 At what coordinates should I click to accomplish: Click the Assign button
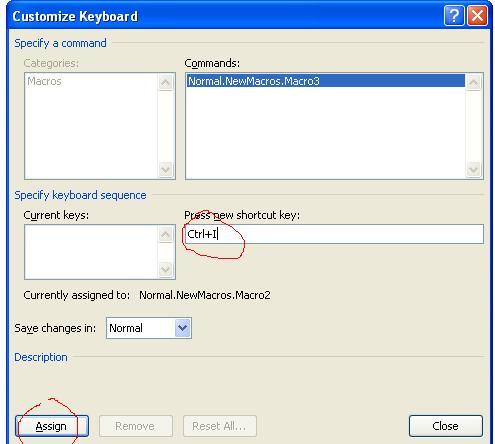[52, 426]
